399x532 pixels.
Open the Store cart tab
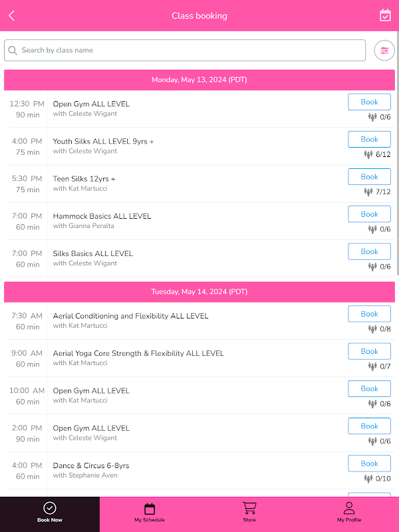coord(249,513)
